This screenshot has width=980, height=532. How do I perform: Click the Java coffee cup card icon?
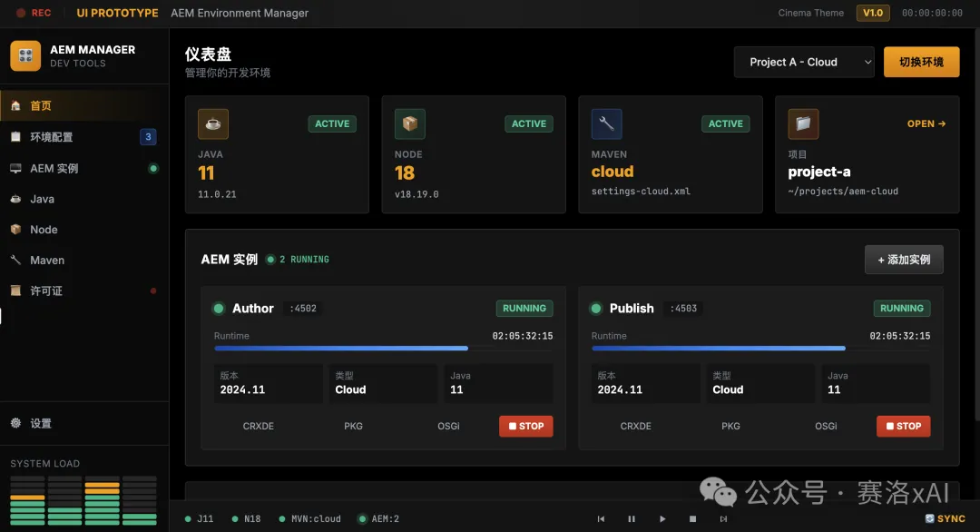coord(213,123)
